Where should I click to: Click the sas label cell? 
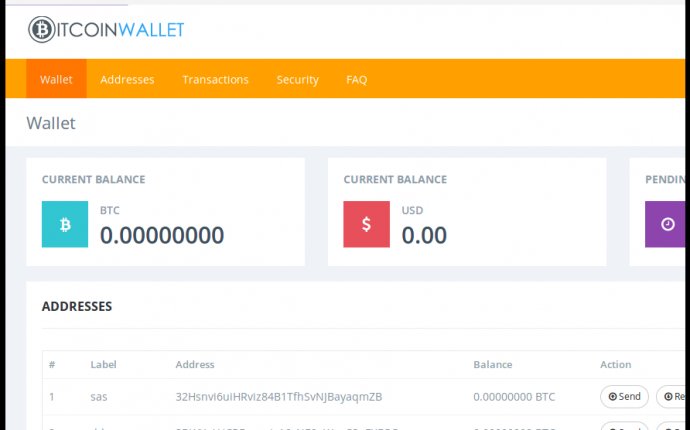tap(99, 397)
